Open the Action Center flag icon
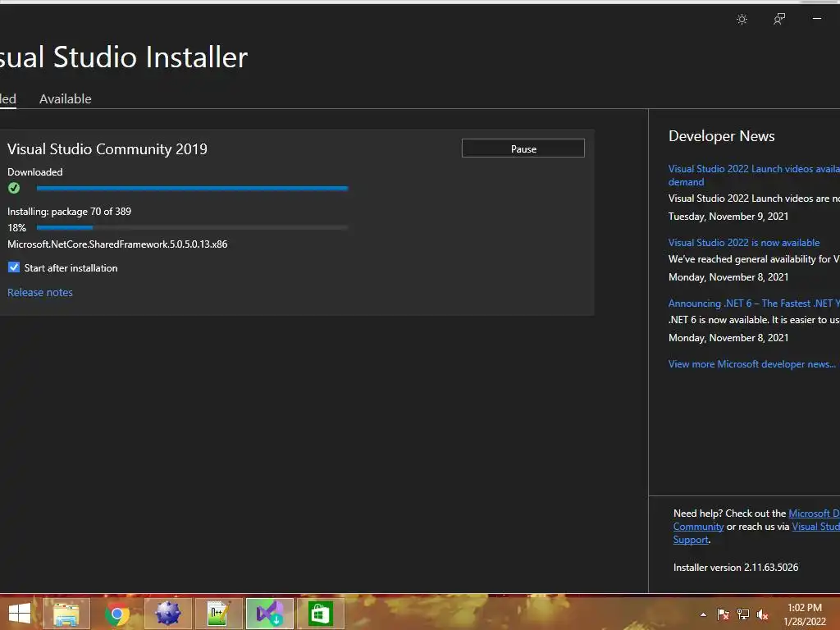Viewport: 840px width, 630px height. pos(724,614)
